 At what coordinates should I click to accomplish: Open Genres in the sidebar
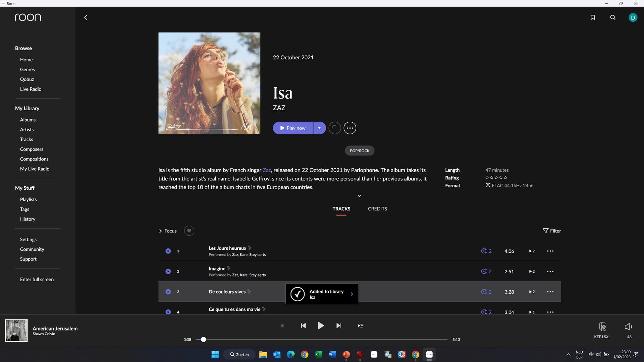coord(27,69)
